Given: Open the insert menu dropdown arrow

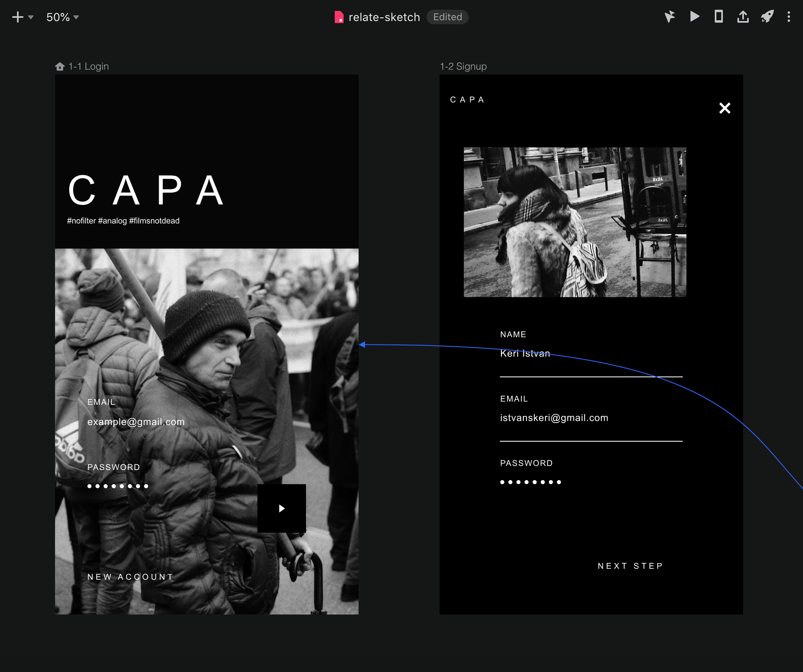Looking at the screenshot, I should (31, 17).
